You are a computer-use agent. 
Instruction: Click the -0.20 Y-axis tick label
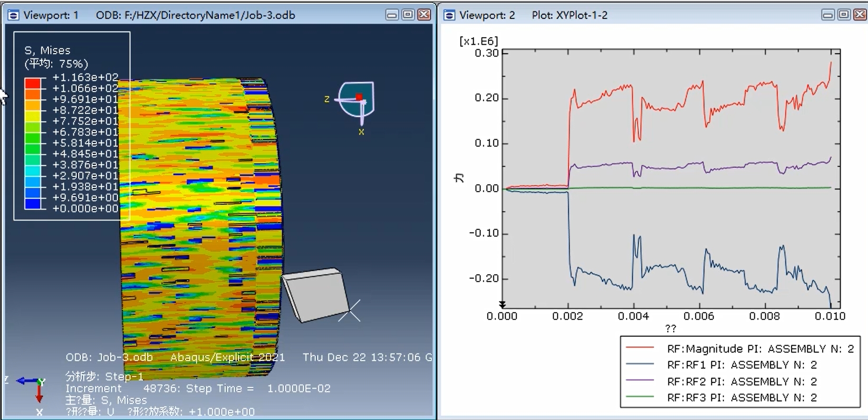[x=484, y=278]
